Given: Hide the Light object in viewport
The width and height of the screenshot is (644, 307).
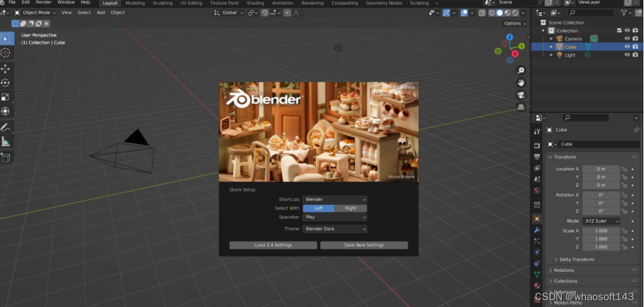Looking at the screenshot, I should point(627,55).
